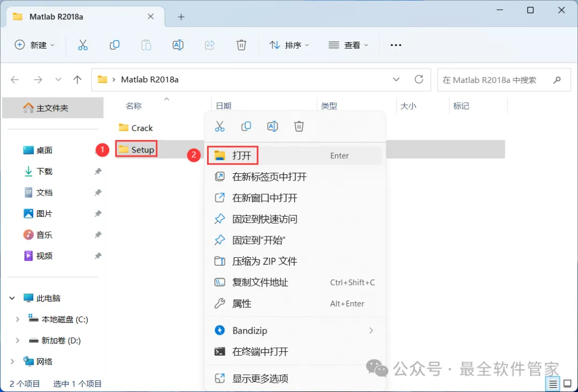Expand the 新加卷 (D:) tree node
The height and width of the screenshot is (392, 578).
point(17,341)
